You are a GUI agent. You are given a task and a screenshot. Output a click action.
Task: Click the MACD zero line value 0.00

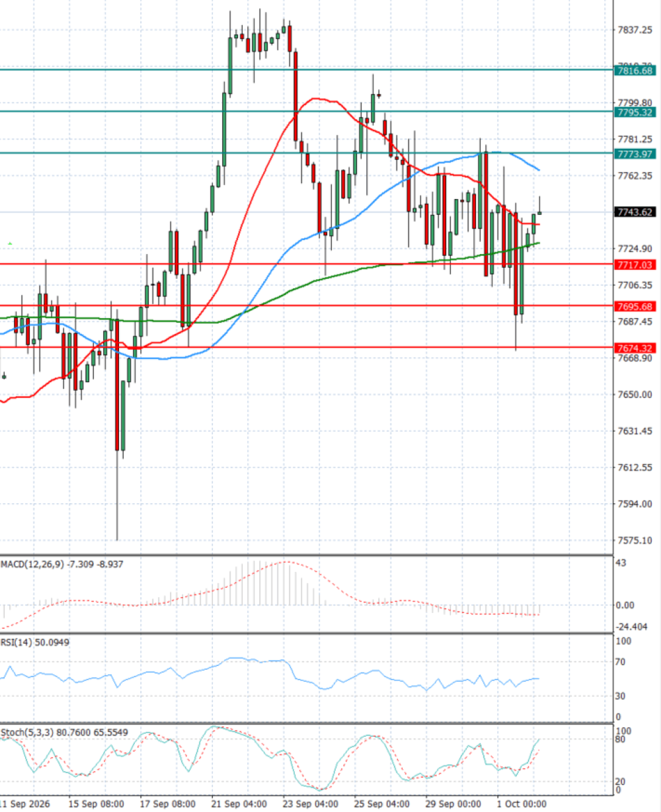pos(625,605)
